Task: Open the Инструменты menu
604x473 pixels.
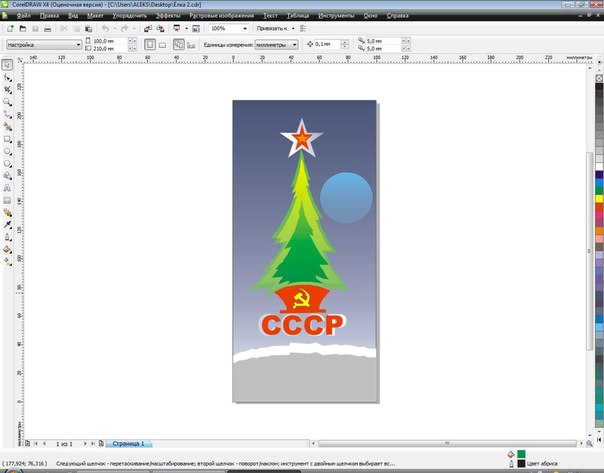Action: (336, 16)
